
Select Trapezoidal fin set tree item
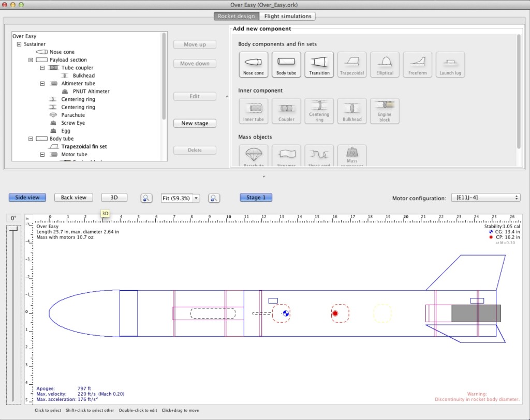click(84, 147)
